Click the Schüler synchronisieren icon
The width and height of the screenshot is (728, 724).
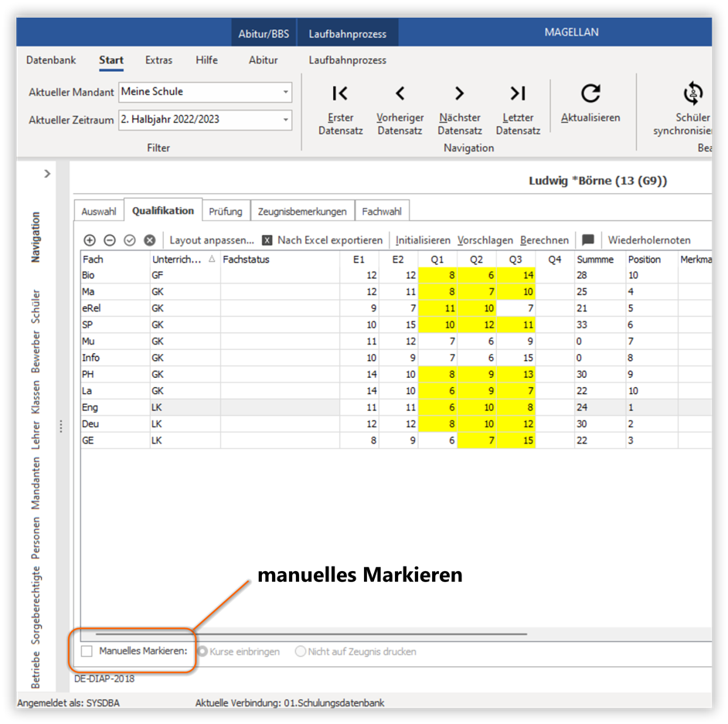[692, 93]
